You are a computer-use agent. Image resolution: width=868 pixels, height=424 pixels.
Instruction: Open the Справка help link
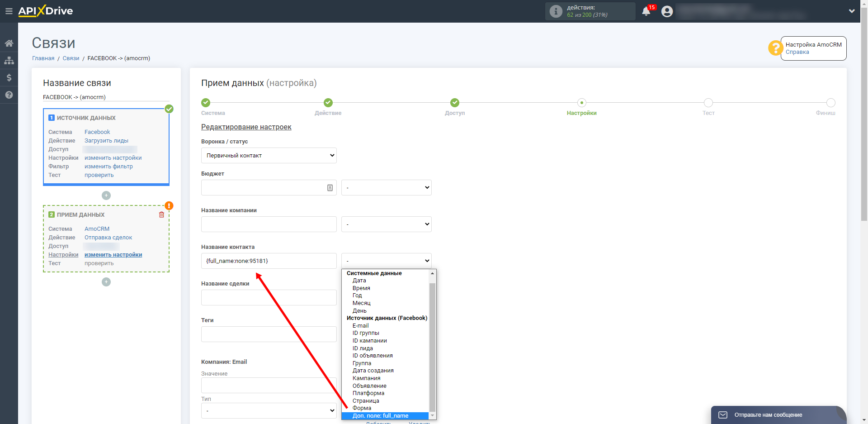pyautogui.click(x=797, y=52)
